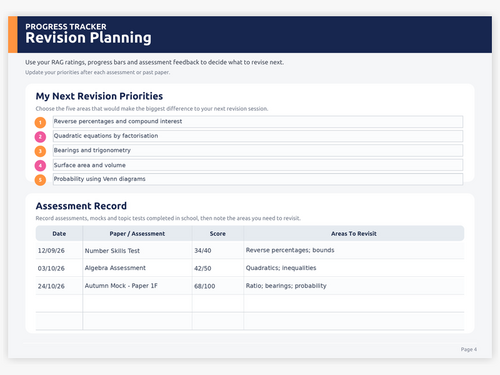Select the 'Algebra Assessment' cell
500x375 pixels.
[137, 268]
